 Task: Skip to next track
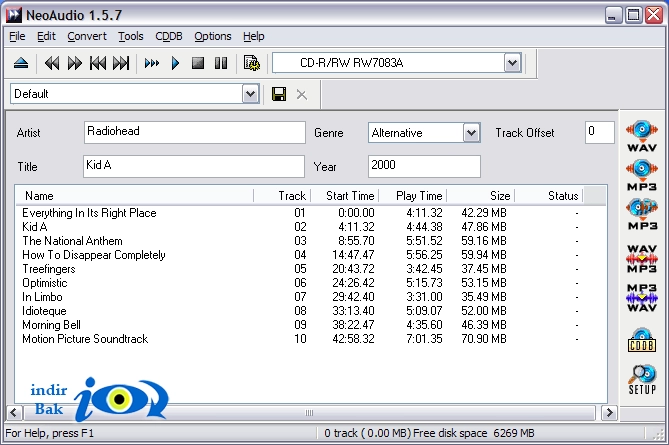click(x=121, y=64)
